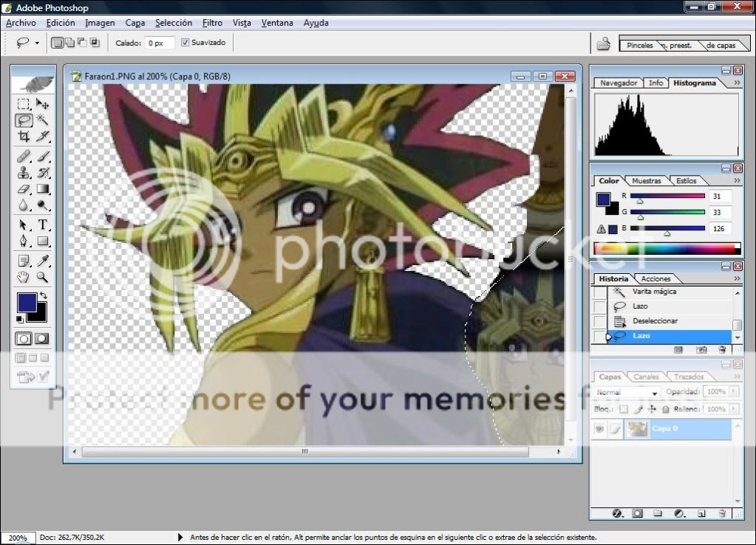
Task: Open the Filtro menu
Action: tap(212, 23)
